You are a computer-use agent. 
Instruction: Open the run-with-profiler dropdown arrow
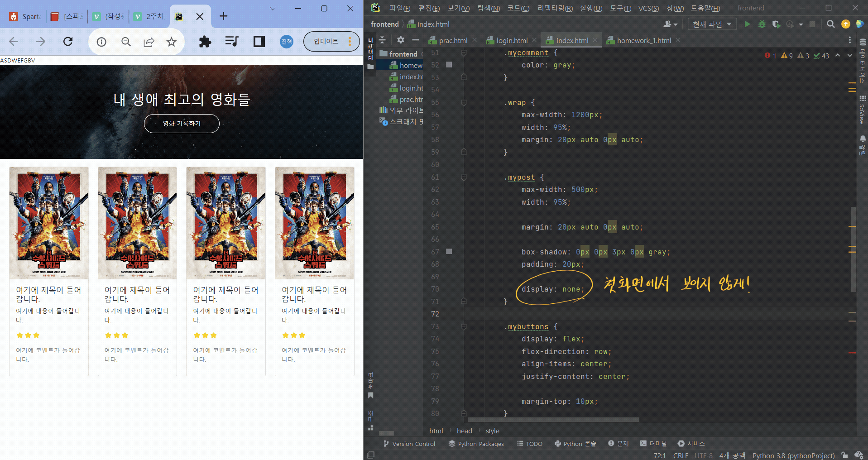pyautogui.click(x=801, y=24)
